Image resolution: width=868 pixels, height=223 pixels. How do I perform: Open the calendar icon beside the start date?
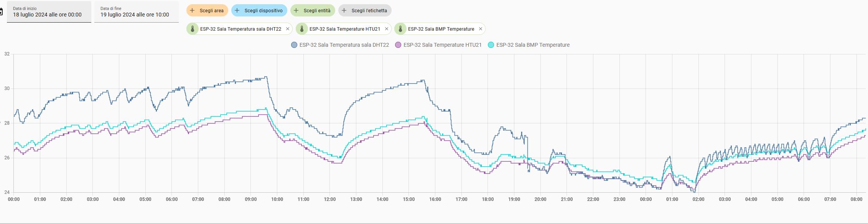1,12
